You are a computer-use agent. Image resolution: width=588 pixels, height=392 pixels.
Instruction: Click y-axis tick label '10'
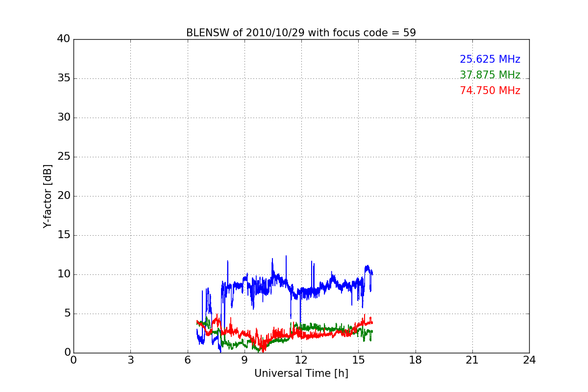point(64,274)
